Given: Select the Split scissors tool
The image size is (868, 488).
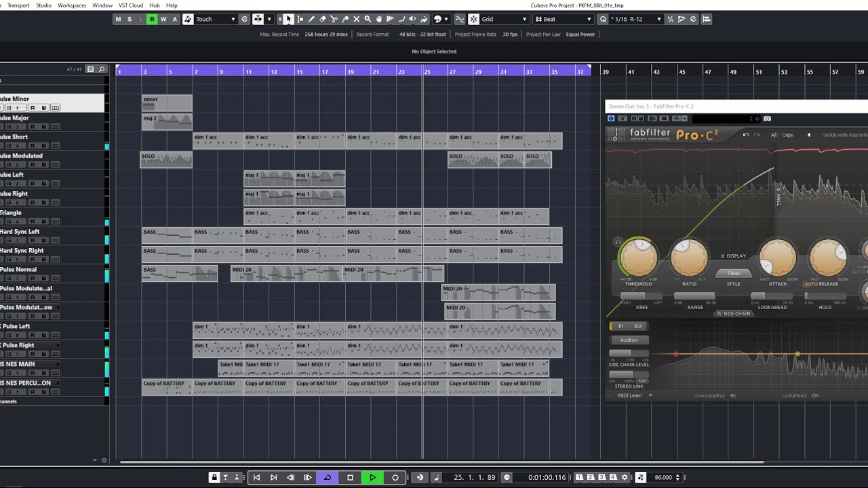Looking at the screenshot, I should point(334,19).
